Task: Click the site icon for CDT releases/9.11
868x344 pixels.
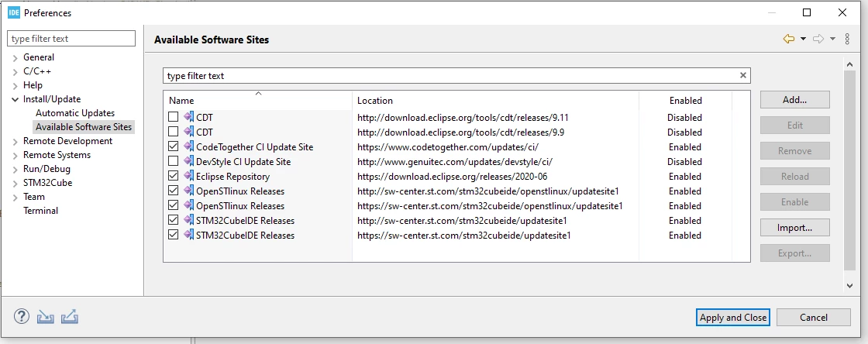Action: click(x=188, y=117)
